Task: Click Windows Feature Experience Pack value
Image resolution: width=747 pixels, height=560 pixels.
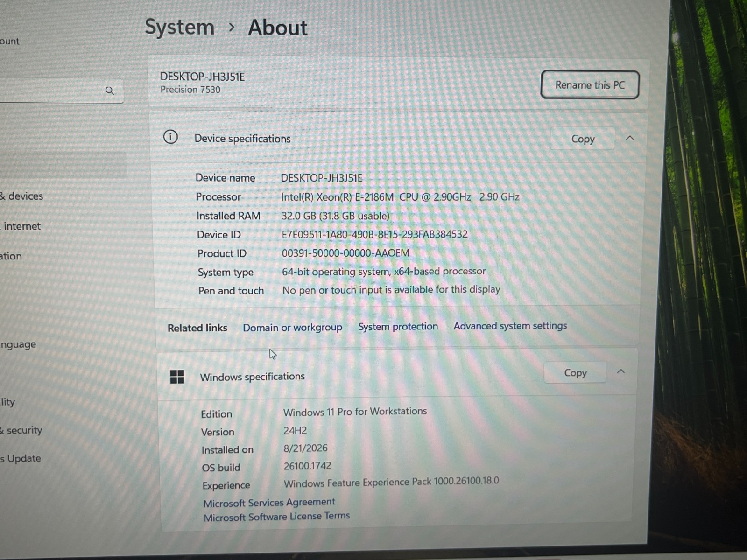Action: (391, 482)
